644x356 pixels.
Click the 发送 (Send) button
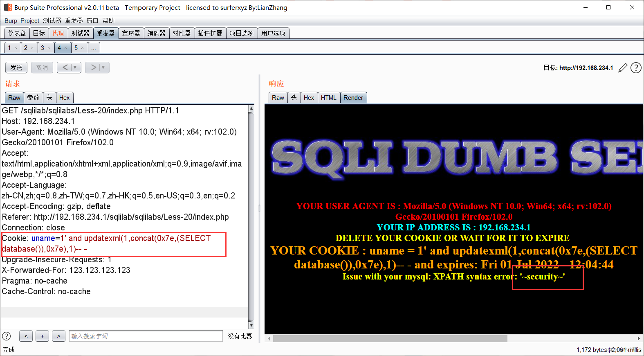(16, 68)
